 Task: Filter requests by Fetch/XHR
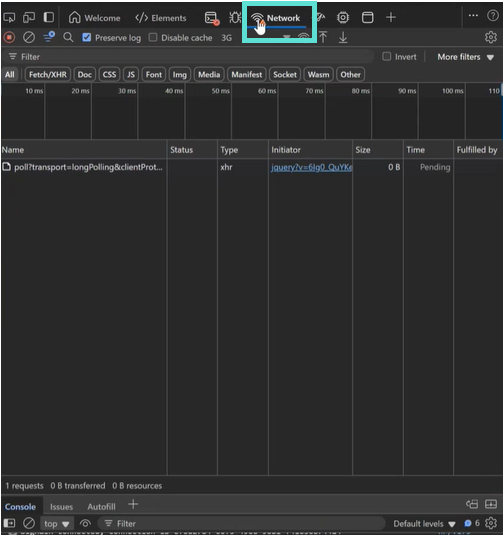48,74
